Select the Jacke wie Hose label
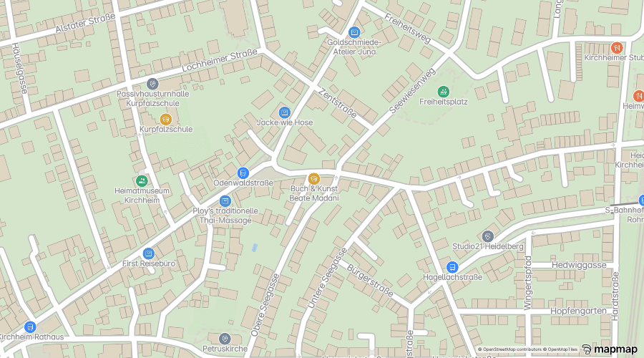Viewport: 644px width, 358px height. (x=285, y=122)
